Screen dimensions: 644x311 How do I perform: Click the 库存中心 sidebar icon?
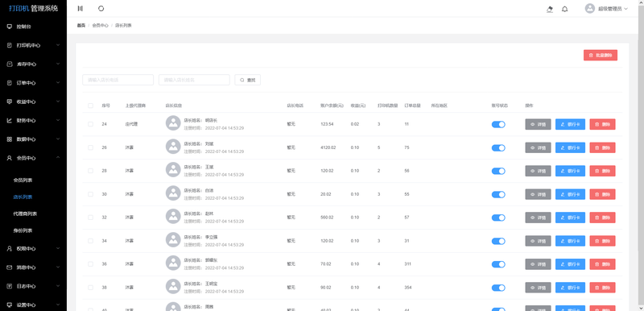pyautogui.click(x=10, y=64)
